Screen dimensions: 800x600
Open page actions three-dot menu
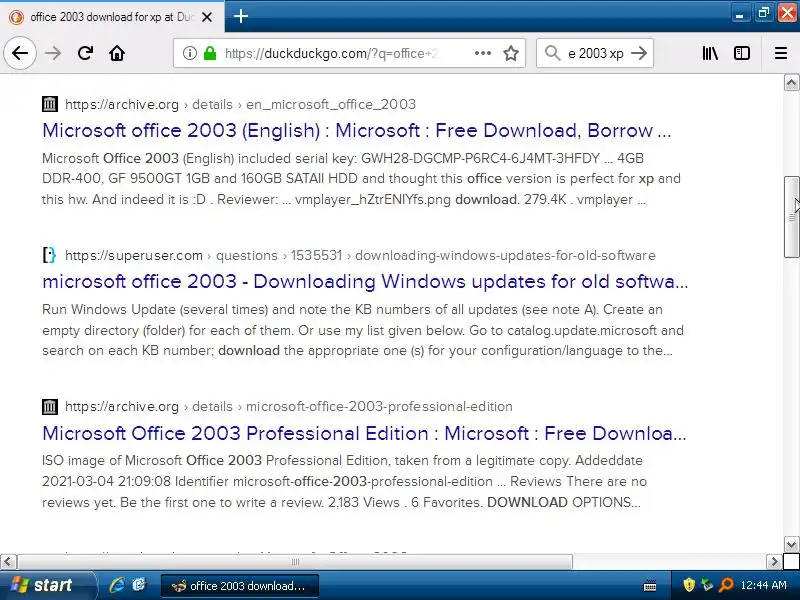[x=483, y=53]
